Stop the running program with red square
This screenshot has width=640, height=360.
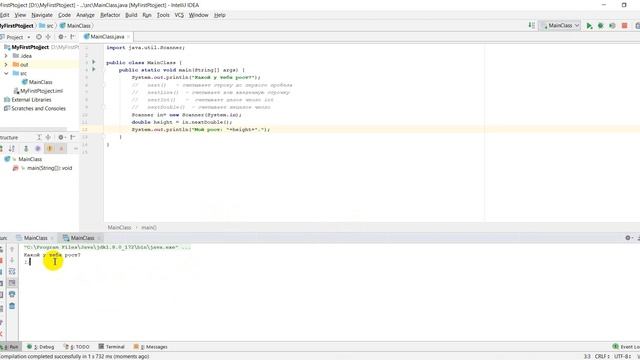[624, 26]
